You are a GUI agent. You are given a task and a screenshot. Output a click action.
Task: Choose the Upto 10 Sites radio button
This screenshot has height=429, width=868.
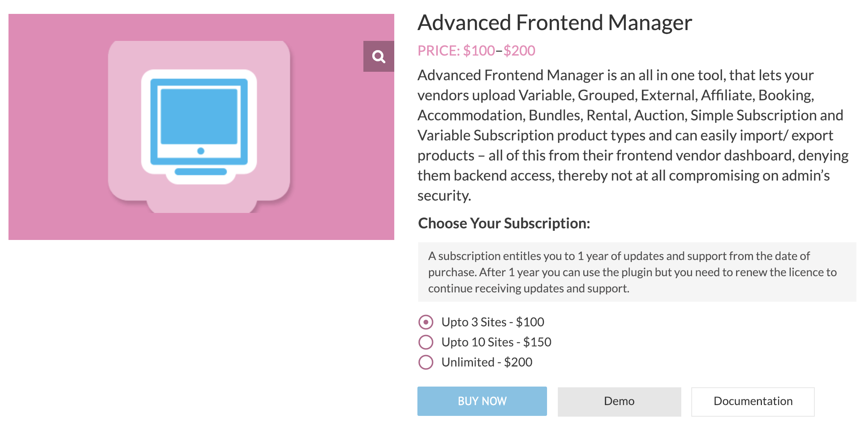pyautogui.click(x=426, y=342)
